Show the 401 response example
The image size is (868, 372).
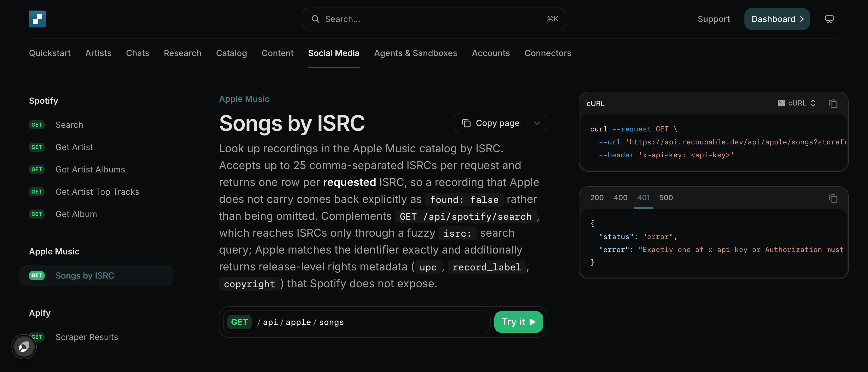click(643, 197)
